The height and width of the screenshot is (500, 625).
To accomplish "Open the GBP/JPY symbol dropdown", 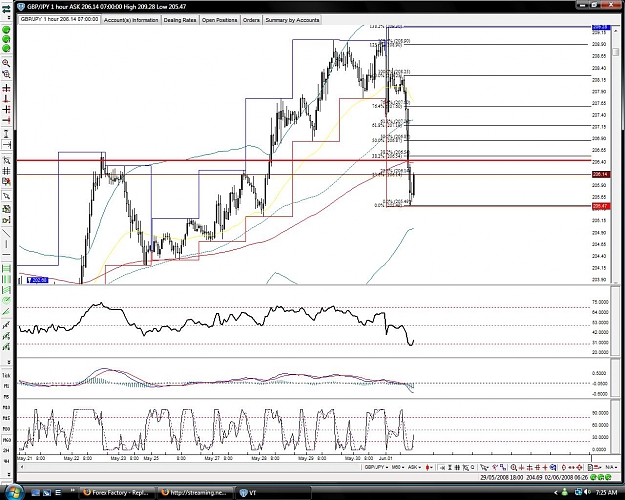I will pyautogui.click(x=376, y=467).
